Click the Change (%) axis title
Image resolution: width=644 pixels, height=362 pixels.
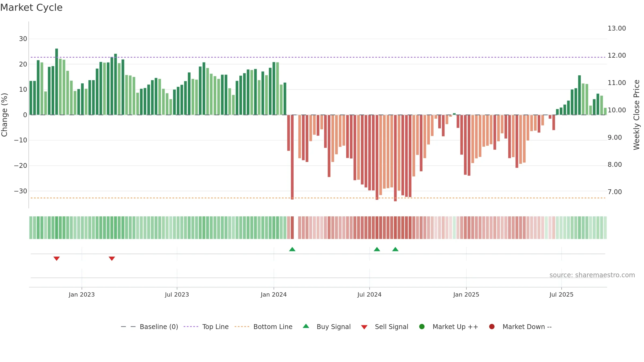tap(4, 115)
